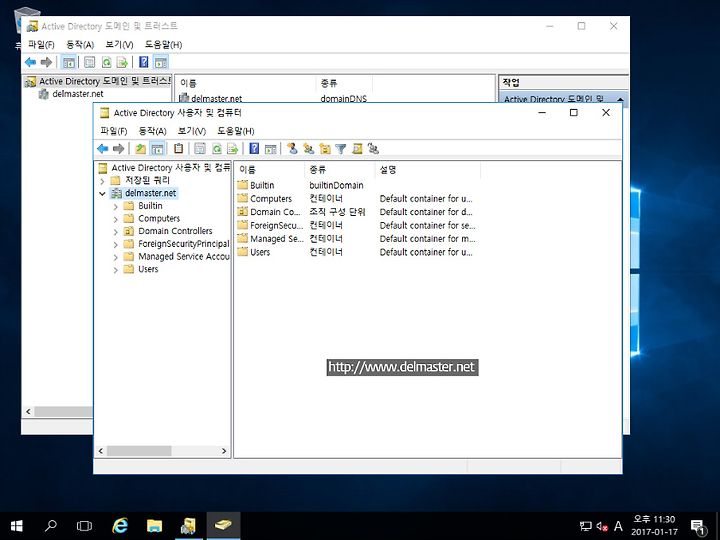Click right arrow of tree pane scrollbar
720x540 pixels.
click(224, 451)
